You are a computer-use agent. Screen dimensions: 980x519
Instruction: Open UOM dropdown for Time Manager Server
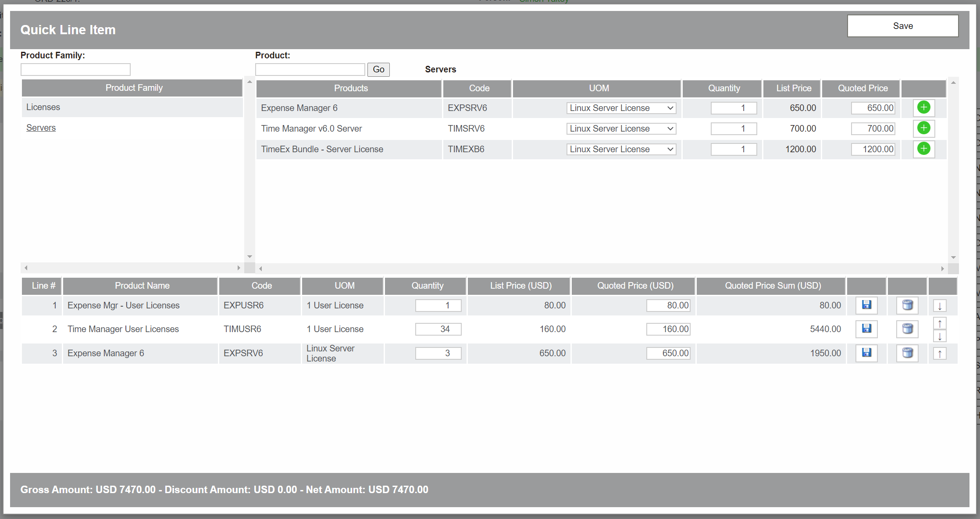tap(621, 129)
